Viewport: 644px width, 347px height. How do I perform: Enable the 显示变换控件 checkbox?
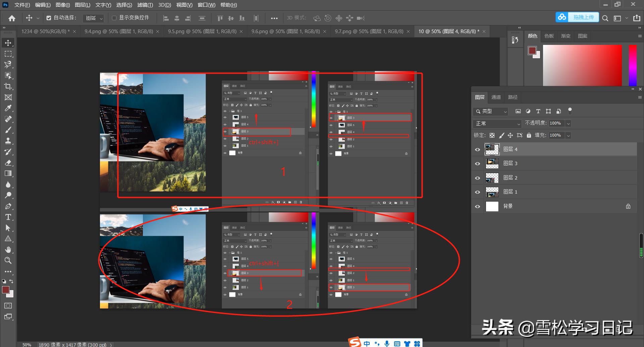pyautogui.click(x=114, y=18)
